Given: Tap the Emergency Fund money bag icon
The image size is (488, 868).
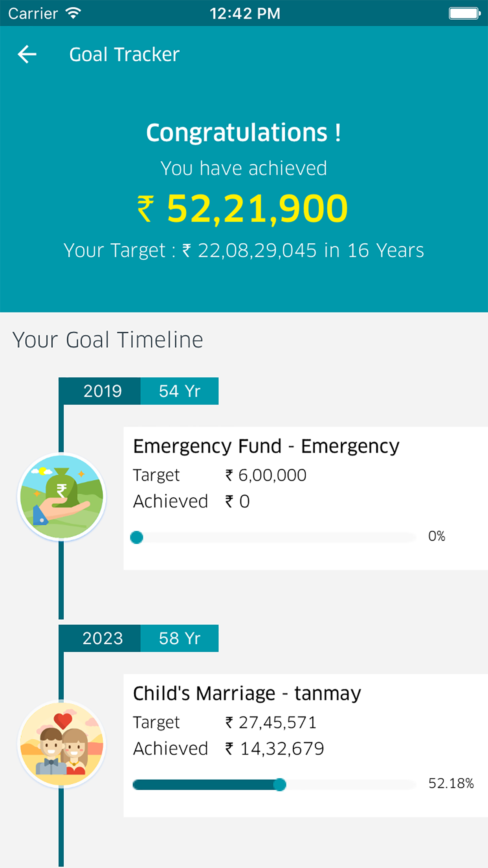Looking at the screenshot, I should click(x=62, y=497).
